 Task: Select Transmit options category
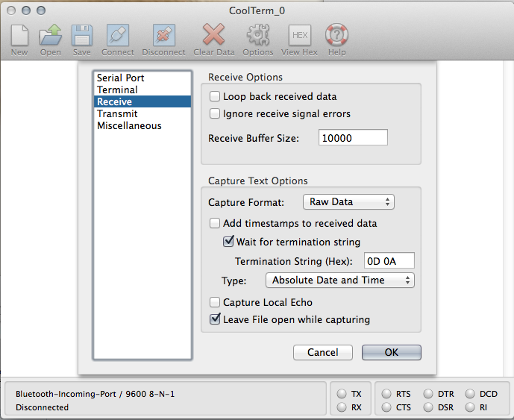[142, 113]
